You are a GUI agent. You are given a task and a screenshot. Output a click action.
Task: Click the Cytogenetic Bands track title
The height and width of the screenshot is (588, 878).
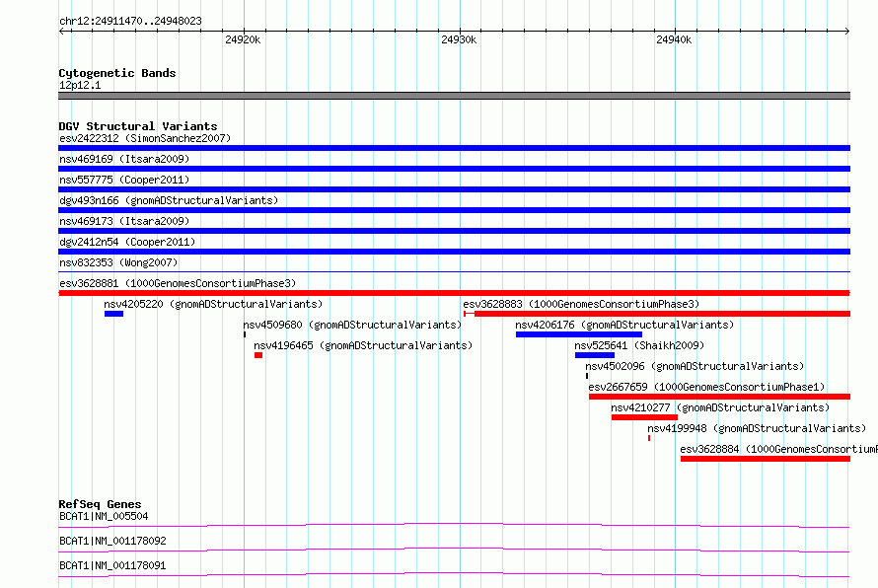coord(117,73)
